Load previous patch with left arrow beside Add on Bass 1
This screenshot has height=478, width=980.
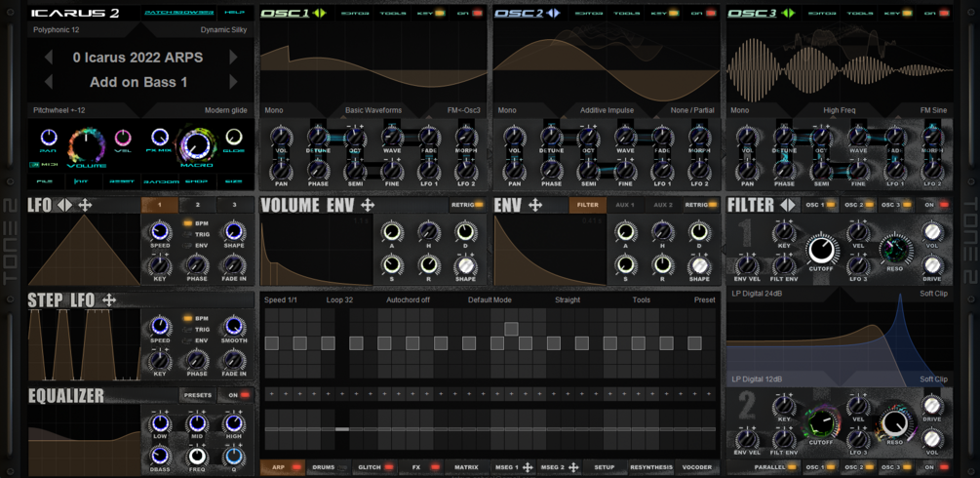[x=48, y=82]
